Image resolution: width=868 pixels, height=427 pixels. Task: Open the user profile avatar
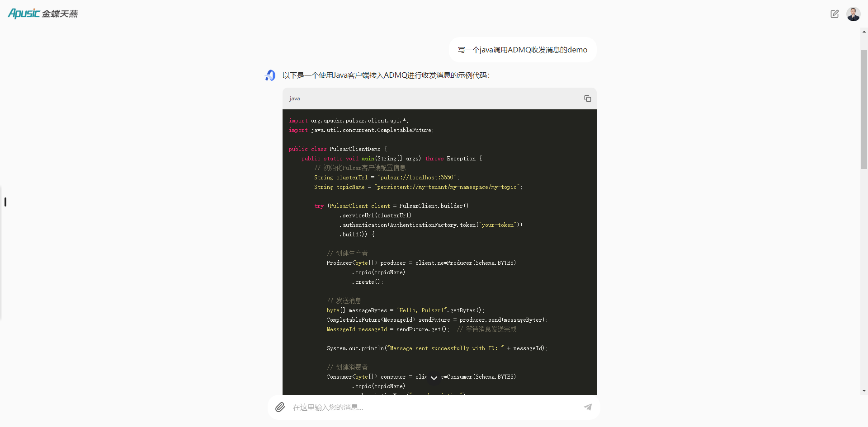(853, 14)
